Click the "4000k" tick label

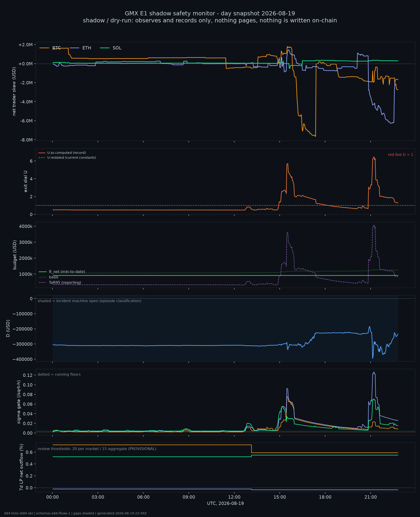pyautogui.click(x=26, y=226)
